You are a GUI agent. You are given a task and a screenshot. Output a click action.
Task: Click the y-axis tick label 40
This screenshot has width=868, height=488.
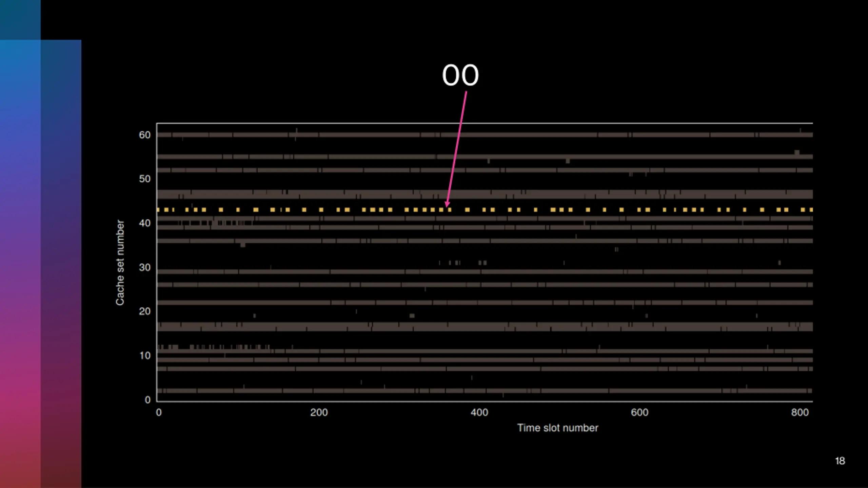145,223
